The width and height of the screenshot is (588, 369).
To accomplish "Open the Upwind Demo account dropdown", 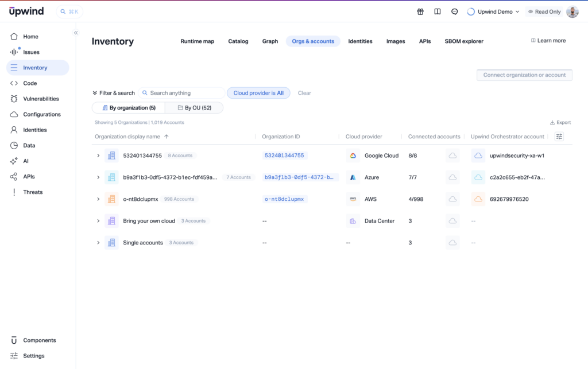I will pos(494,11).
